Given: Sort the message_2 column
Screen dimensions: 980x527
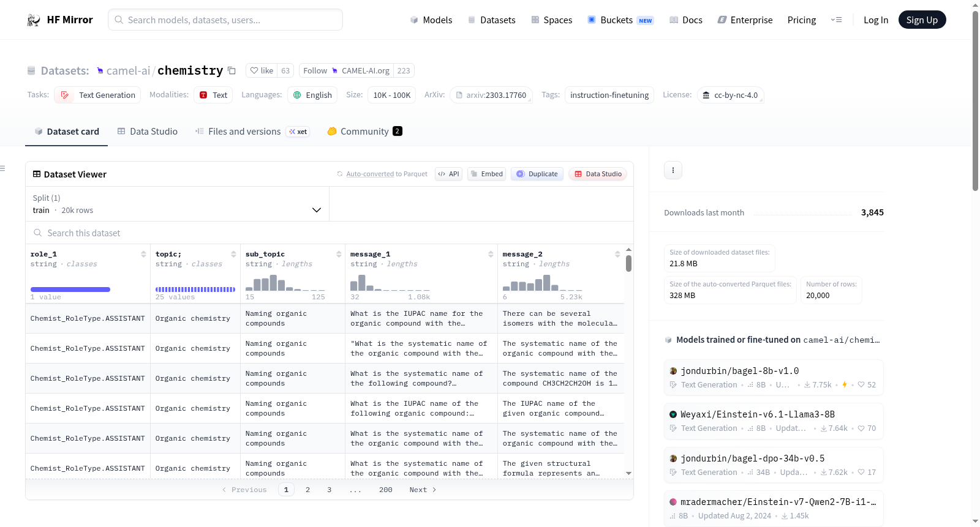Looking at the screenshot, I should (x=617, y=254).
